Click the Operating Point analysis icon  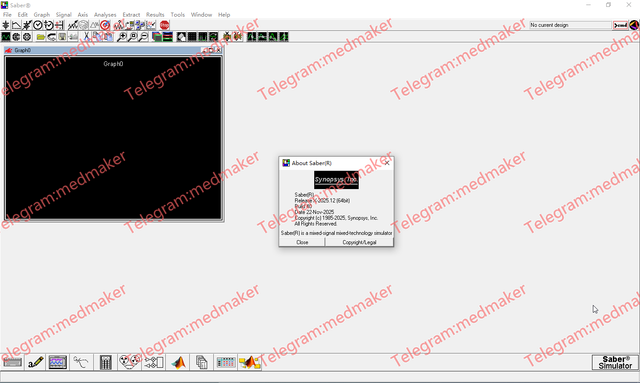[6, 25]
